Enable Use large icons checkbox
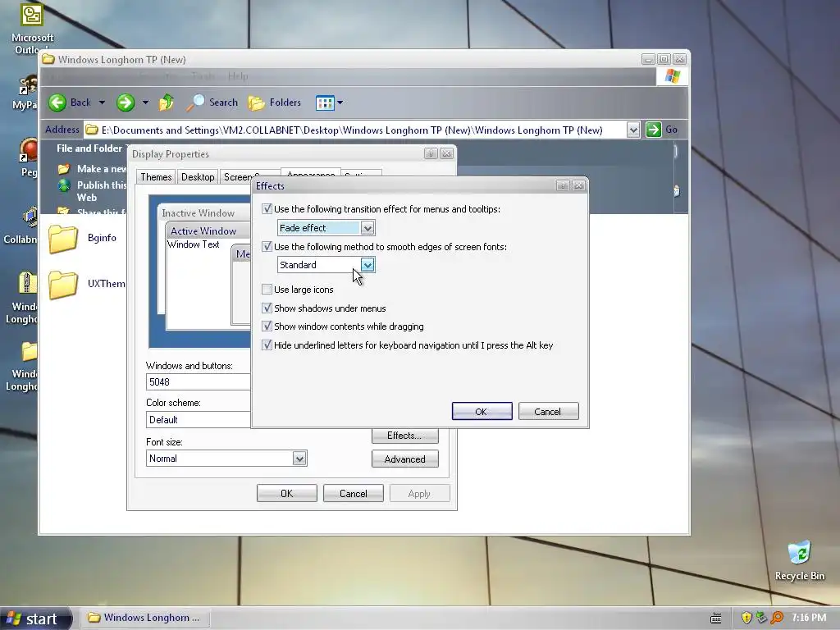 (267, 290)
